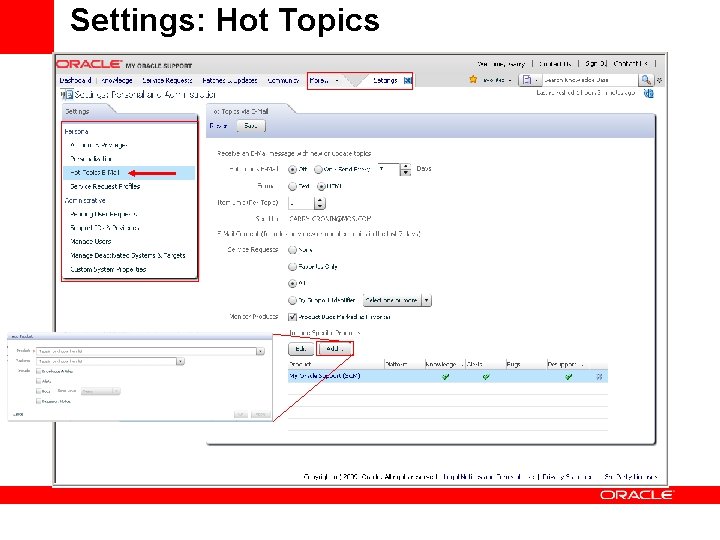The width and height of the screenshot is (720, 540).
Task: Select All for Service Requests
Action: point(292,283)
